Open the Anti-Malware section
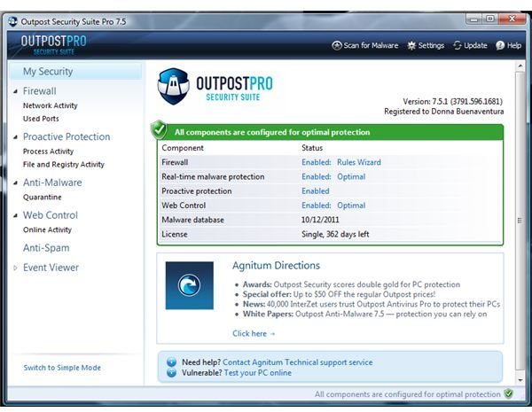Screen dimensions: 532x412 (52, 183)
